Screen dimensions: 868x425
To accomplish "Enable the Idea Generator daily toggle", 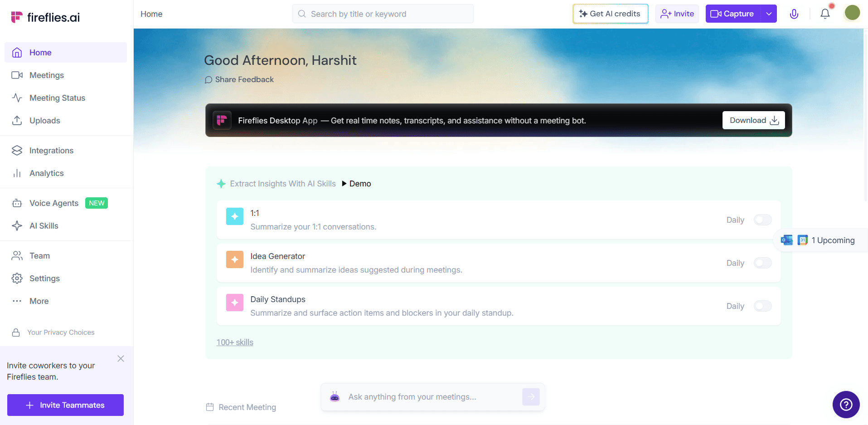I will [762, 263].
